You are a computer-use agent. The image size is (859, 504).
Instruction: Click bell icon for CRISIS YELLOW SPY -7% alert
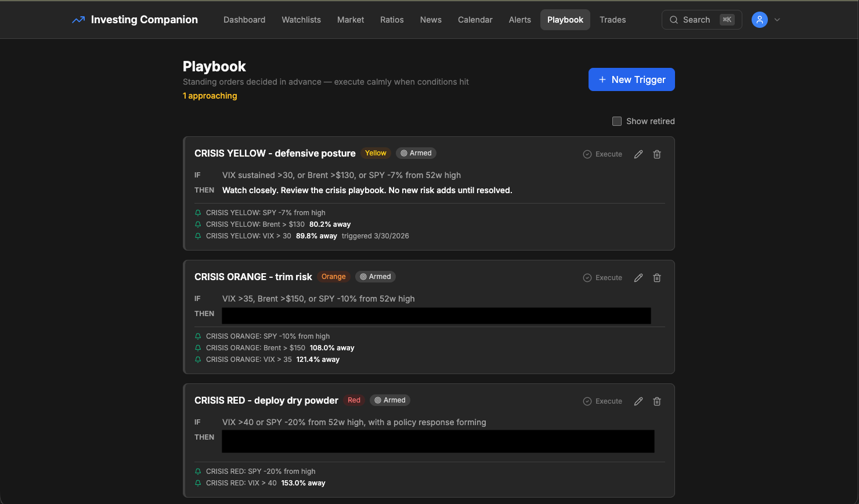click(x=198, y=213)
